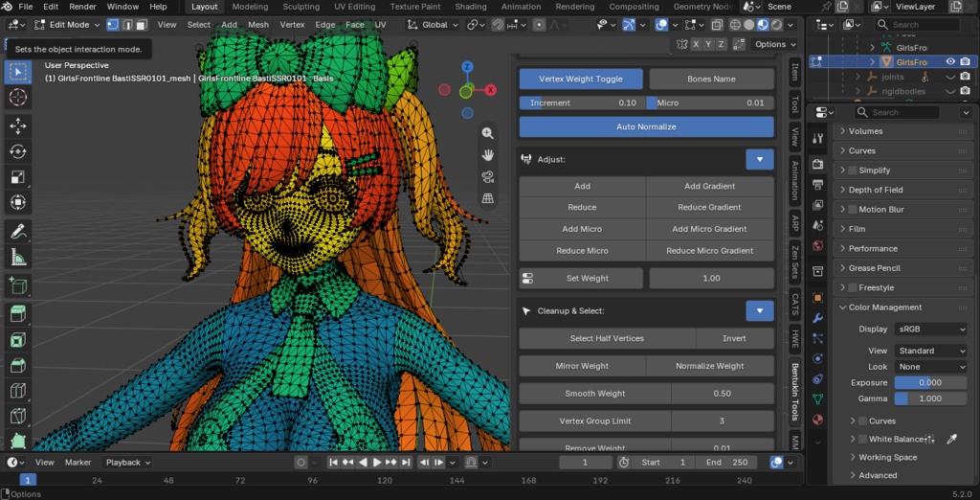Open the Tool properties tab icon
The height and width of the screenshot is (500, 980).
pos(817,138)
